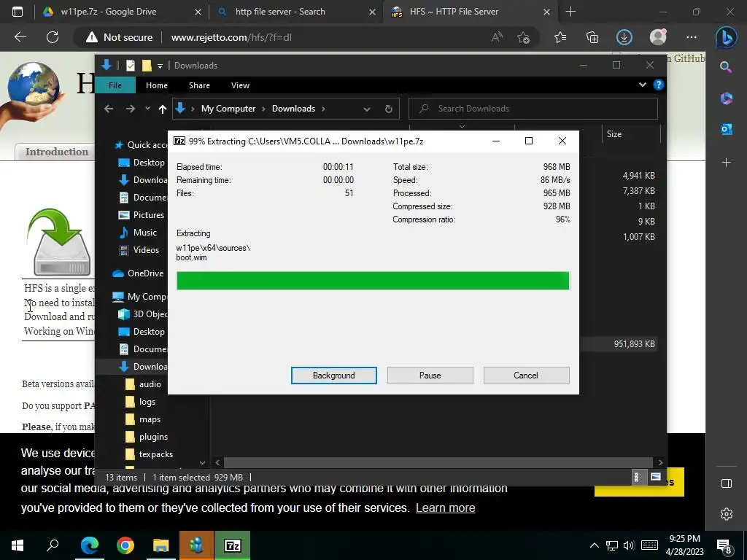Open the Bing chat sidebar icon
The image size is (747, 560).
726,37
